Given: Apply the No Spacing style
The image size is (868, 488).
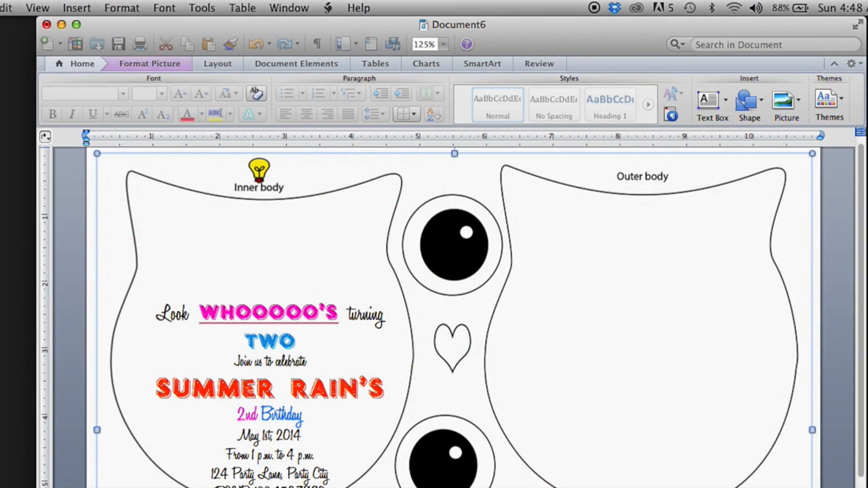Looking at the screenshot, I should (x=554, y=105).
